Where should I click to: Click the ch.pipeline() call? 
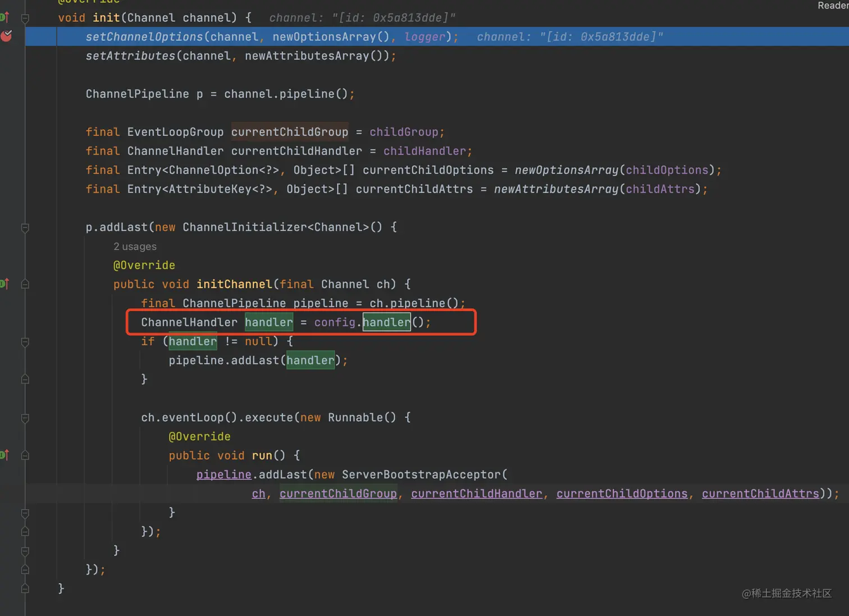(414, 303)
